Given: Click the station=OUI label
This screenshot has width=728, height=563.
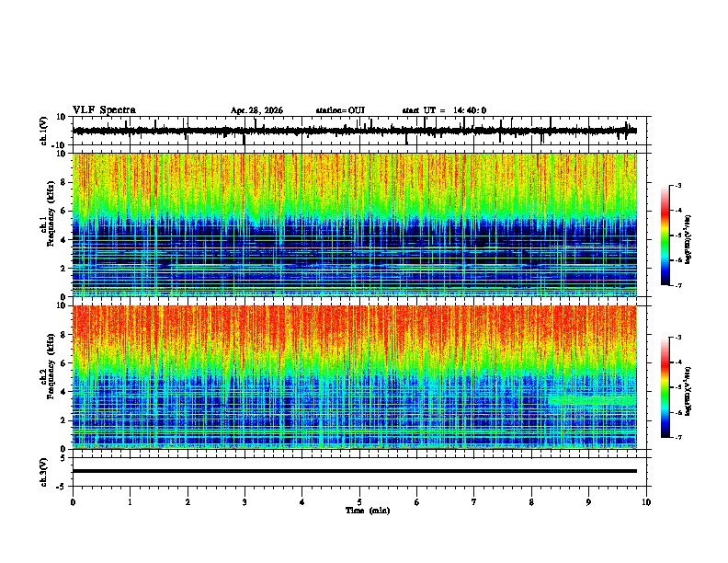Looking at the screenshot, I should click(x=340, y=110).
